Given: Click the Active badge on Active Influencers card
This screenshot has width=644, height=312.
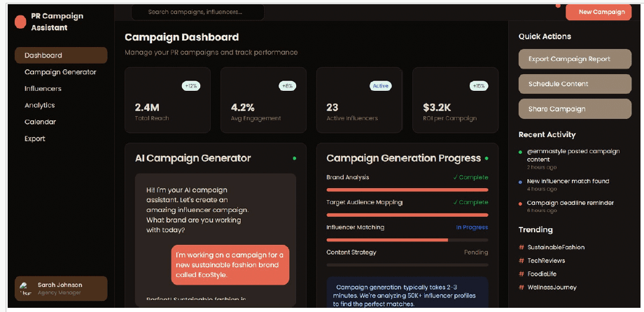Looking at the screenshot, I should (x=380, y=86).
